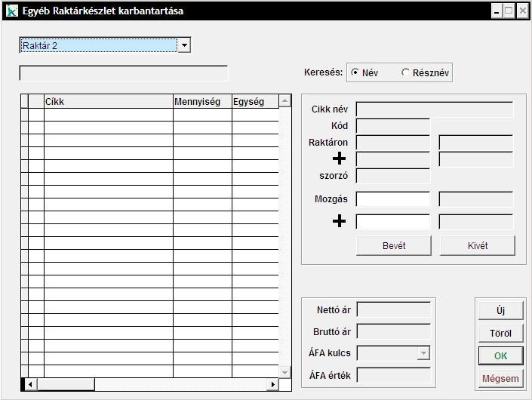Open the Raktár 2 warehouse dropdown

tap(183, 46)
